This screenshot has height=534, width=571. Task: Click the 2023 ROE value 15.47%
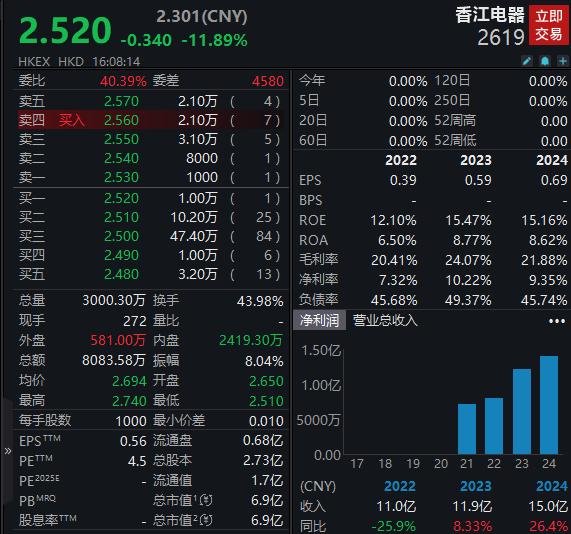468,220
